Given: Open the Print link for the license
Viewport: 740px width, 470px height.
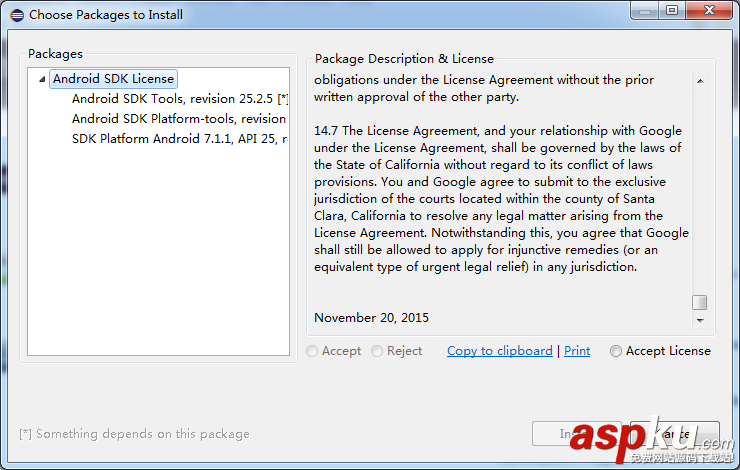Looking at the screenshot, I should click(x=577, y=351).
